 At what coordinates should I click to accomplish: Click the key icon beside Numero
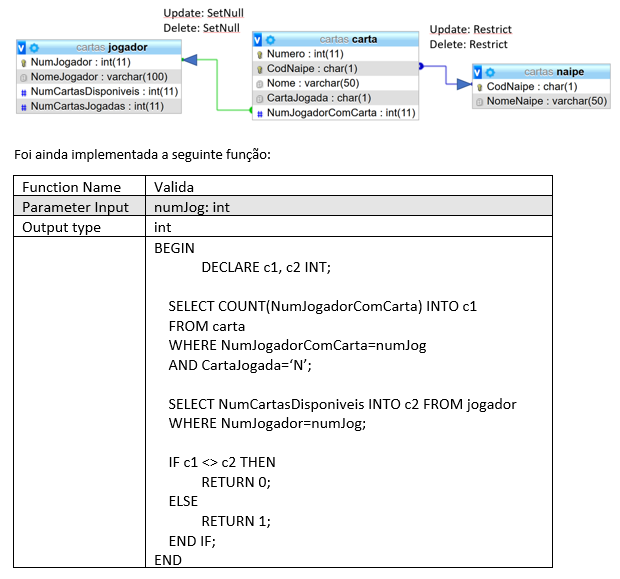(x=259, y=55)
